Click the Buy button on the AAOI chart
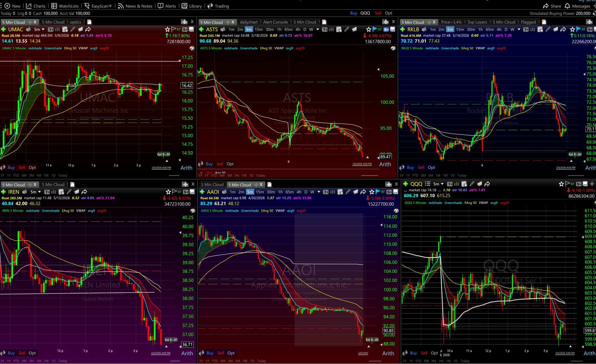 coord(210,353)
